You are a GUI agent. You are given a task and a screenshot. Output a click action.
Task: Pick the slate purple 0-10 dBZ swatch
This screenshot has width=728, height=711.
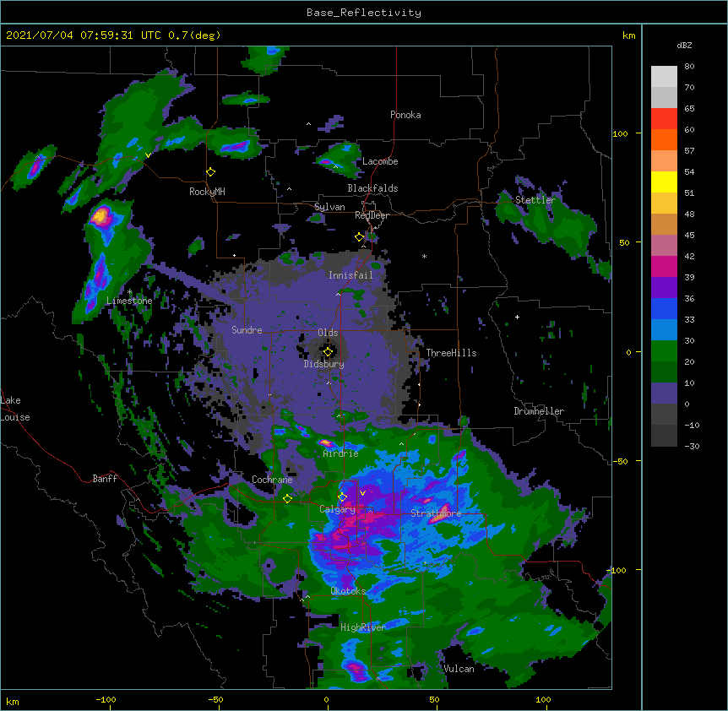point(664,393)
